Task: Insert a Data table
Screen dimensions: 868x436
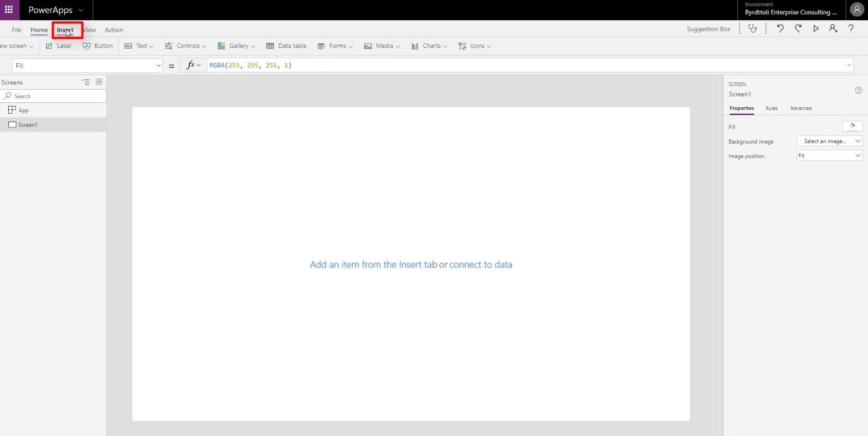Action: tap(286, 46)
